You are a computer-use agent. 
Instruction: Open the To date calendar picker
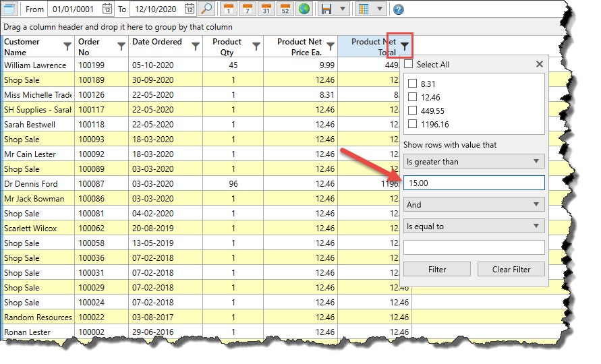(x=190, y=9)
